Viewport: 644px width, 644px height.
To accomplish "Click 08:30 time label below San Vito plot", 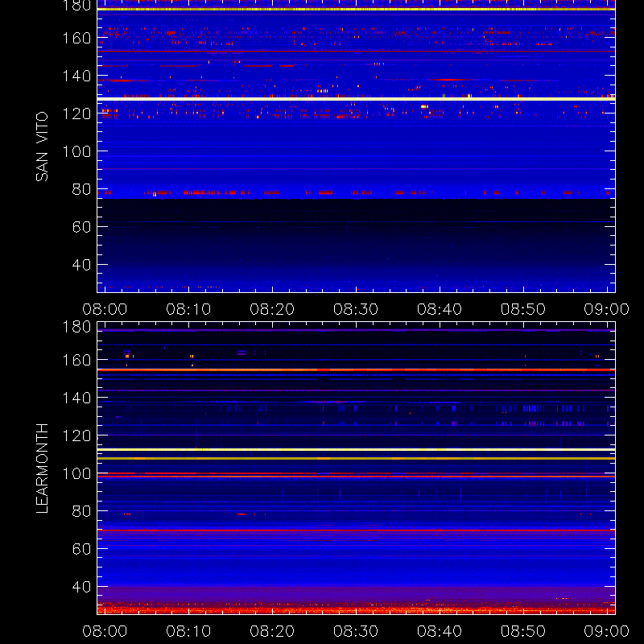I will click(356, 309).
